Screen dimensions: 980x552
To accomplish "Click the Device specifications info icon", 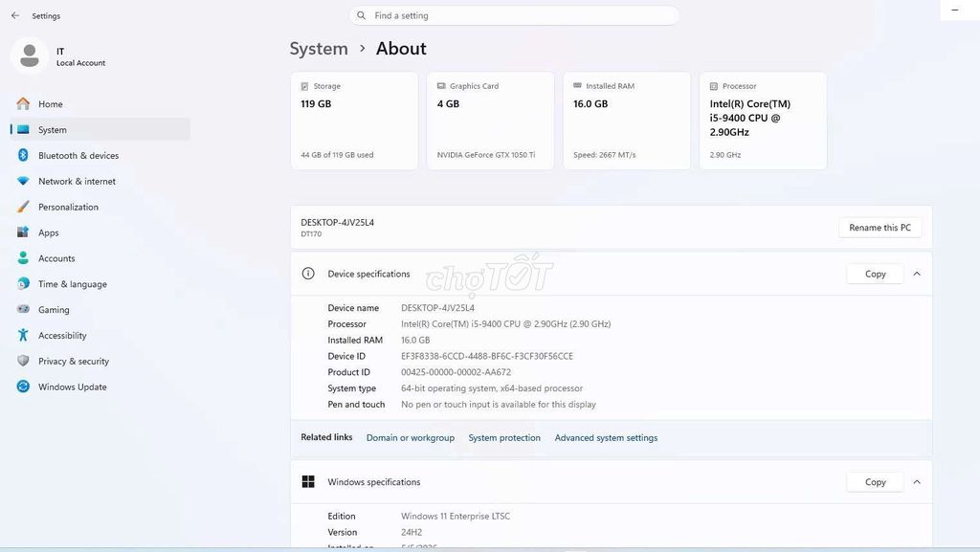I will [308, 274].
